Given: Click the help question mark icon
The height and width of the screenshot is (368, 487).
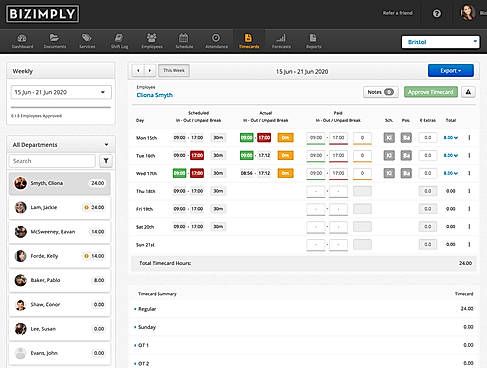Looking at the screenshot, I should click(x=437, y=13).
